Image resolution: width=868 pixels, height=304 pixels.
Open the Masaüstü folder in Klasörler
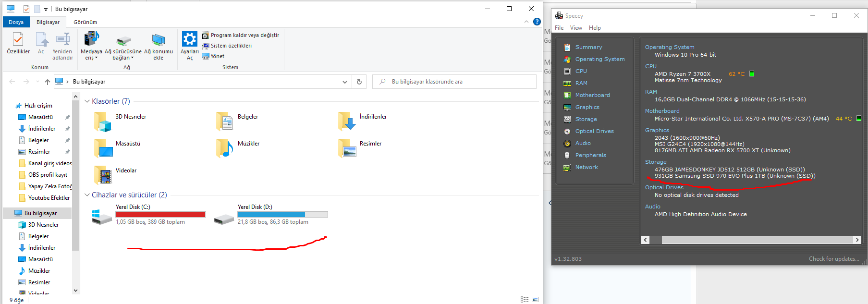(x=103, y=148)
